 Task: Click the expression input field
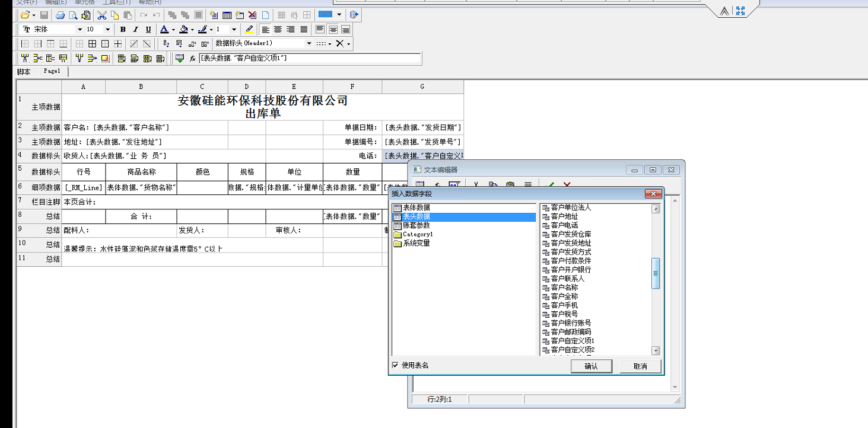pyautogui.click(x=310, y=59)
